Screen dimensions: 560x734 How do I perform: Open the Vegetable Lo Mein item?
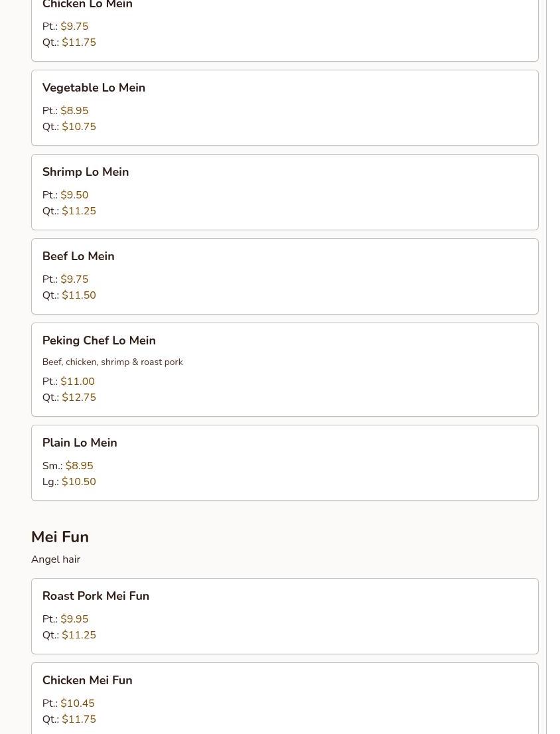tap(94, 88)
